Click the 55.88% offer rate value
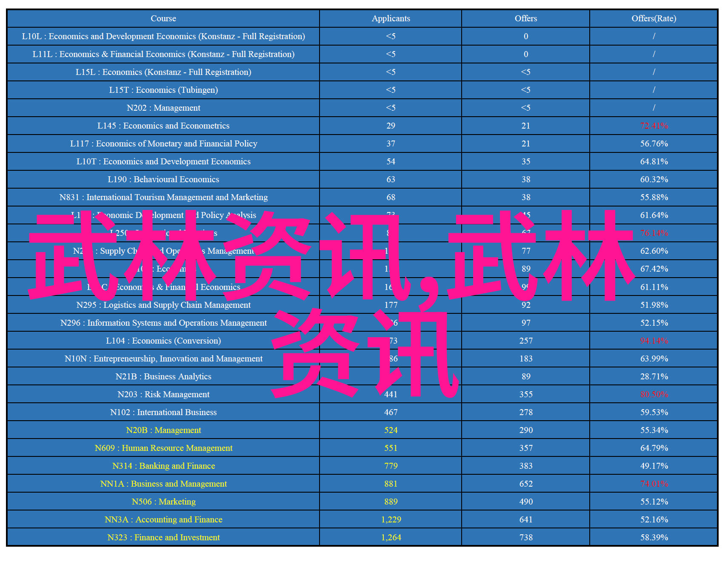The image size is (728, 585). [654, 197]
